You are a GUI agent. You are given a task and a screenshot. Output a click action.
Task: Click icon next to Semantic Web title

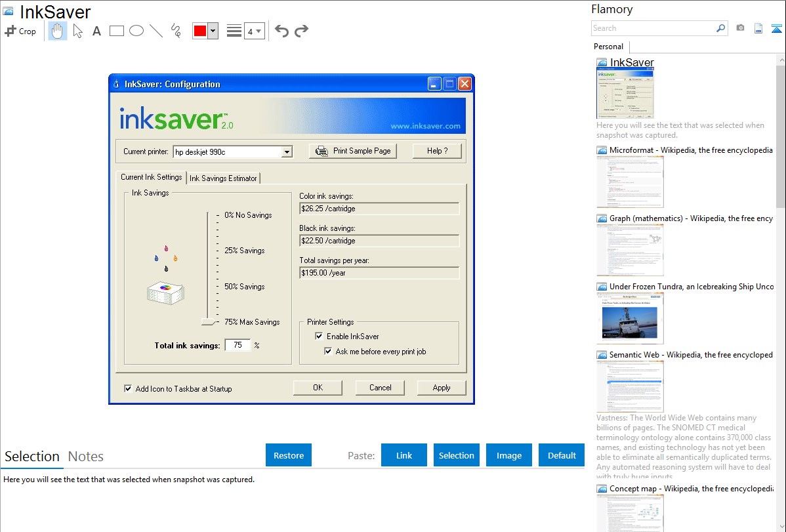(x=602, y=355)
